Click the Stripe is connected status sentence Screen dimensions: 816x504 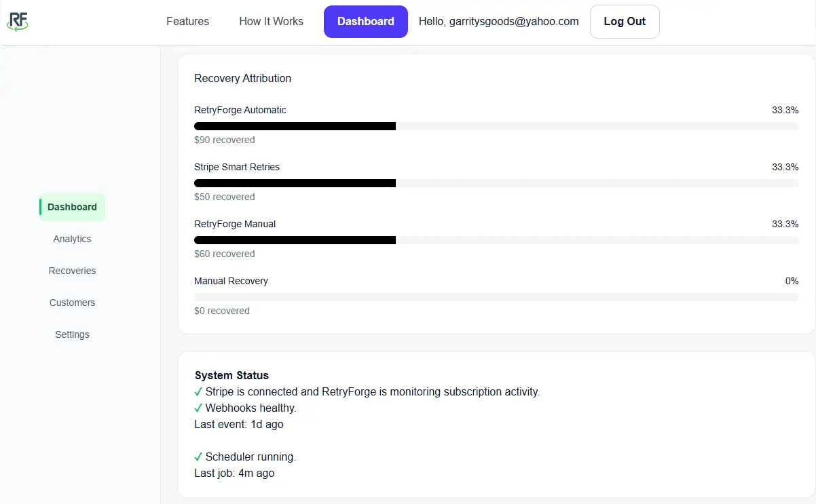pos(373,392)
